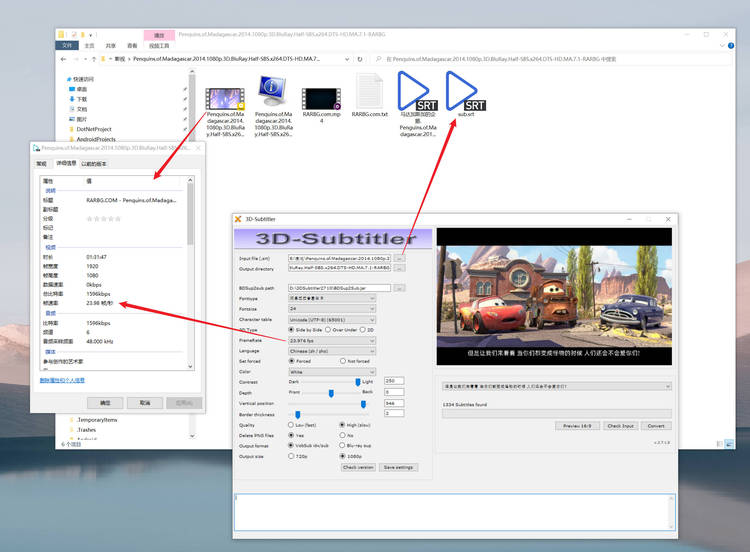Refresh the Explorer folder view
Screen dimensions: 750x552
point(360,59)
